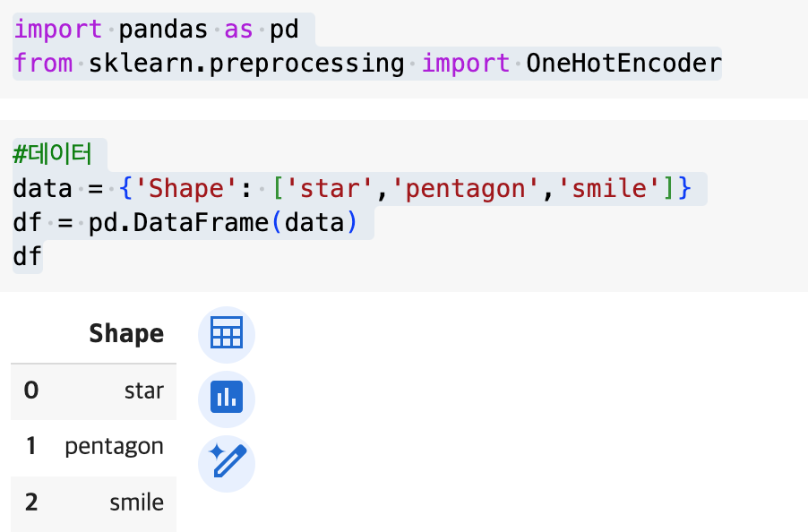
Task: Select the 'pentagon' table cell
Action: pos(114,446)
